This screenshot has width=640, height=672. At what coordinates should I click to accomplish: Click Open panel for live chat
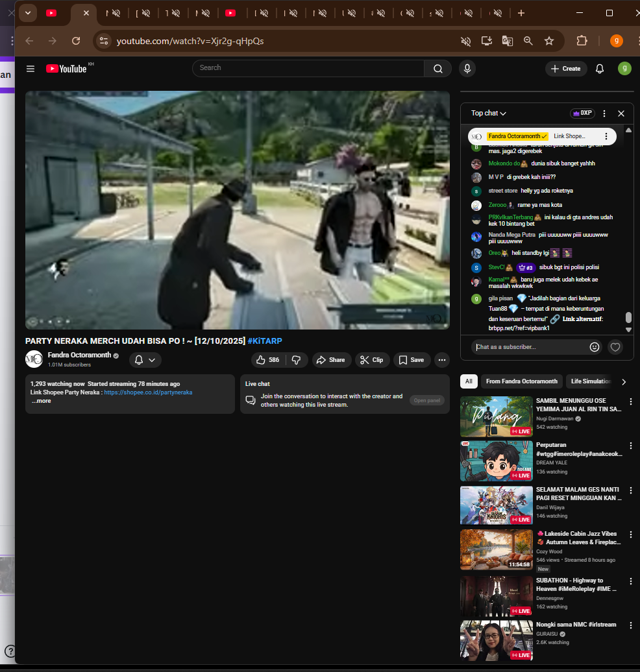pyautogui.click(x=427, y=400)
